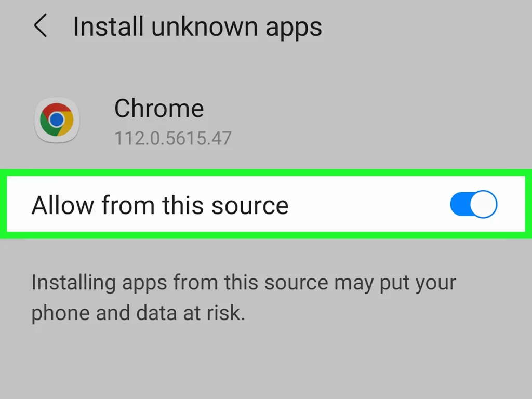This screenshot has height=399, width=532.
Task: Click the back arrow at top left
Action: [41, 26]
